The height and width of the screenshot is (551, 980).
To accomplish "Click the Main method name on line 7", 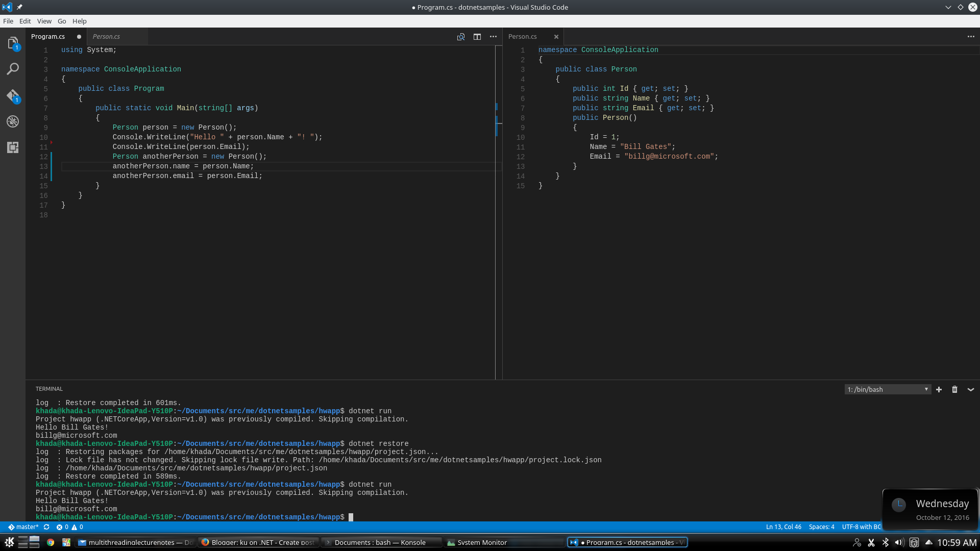I will point(185,108).
